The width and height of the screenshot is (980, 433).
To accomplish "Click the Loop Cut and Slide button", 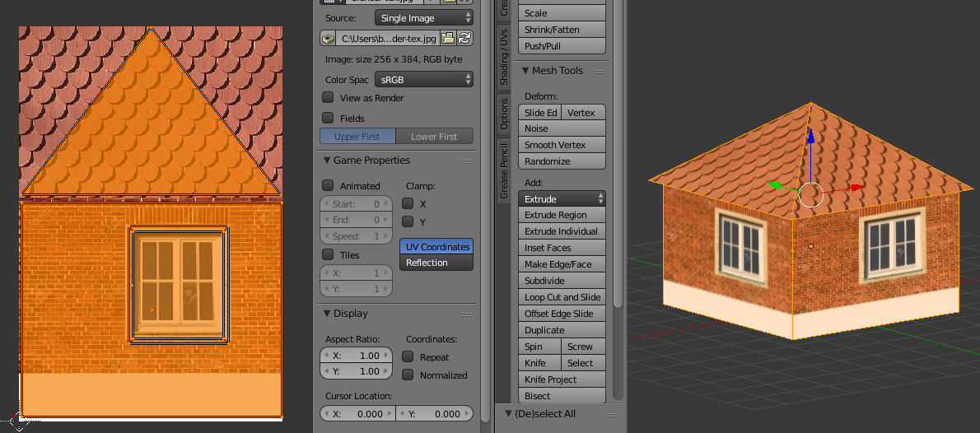I will click(562, 297).
